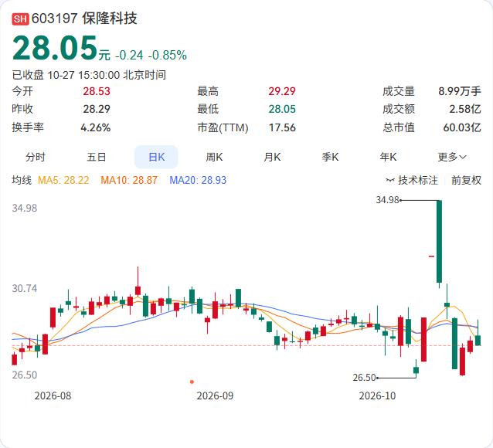Click the 最低 value 28.05
The width and height of the screenshot is (493, 448).
click(282, 109)
